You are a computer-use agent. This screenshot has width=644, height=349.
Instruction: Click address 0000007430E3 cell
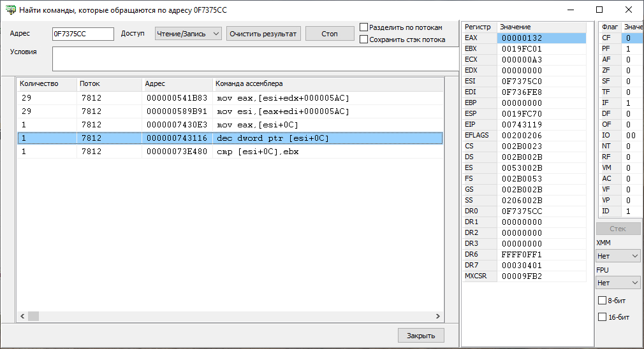(x=177, y=125)
